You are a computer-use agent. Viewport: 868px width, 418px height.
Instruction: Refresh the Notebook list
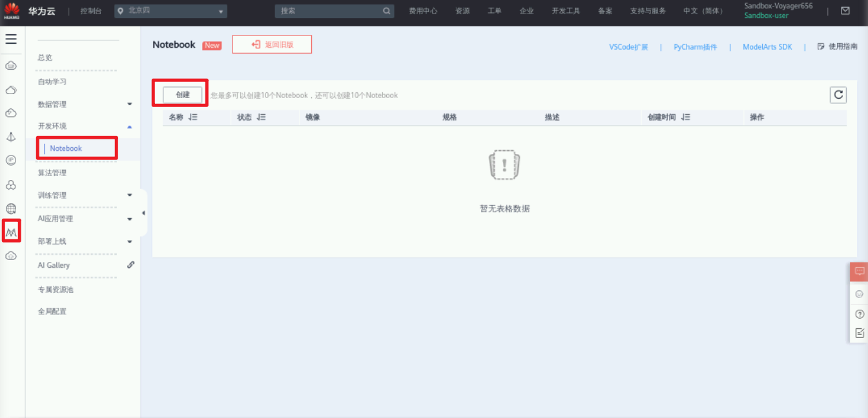pos(838,95)
